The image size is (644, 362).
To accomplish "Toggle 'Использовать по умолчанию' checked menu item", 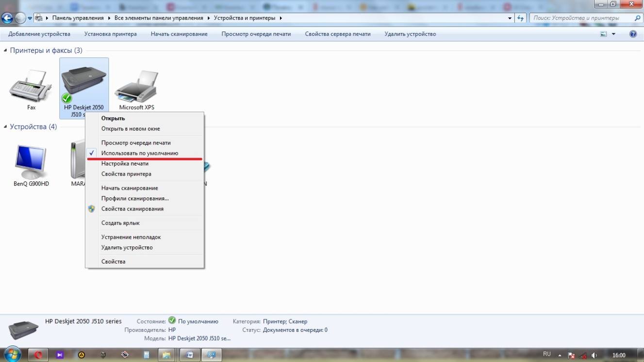I will [x=145, y=153].
